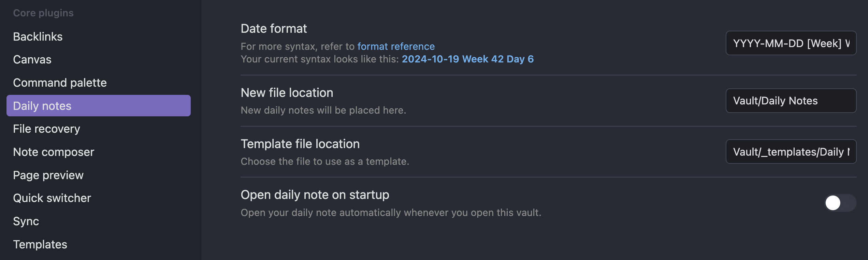The width and height of the screenshot is (868, 260).
Task: Select Canvas in the core plugins list
Action: coord(32,60)
